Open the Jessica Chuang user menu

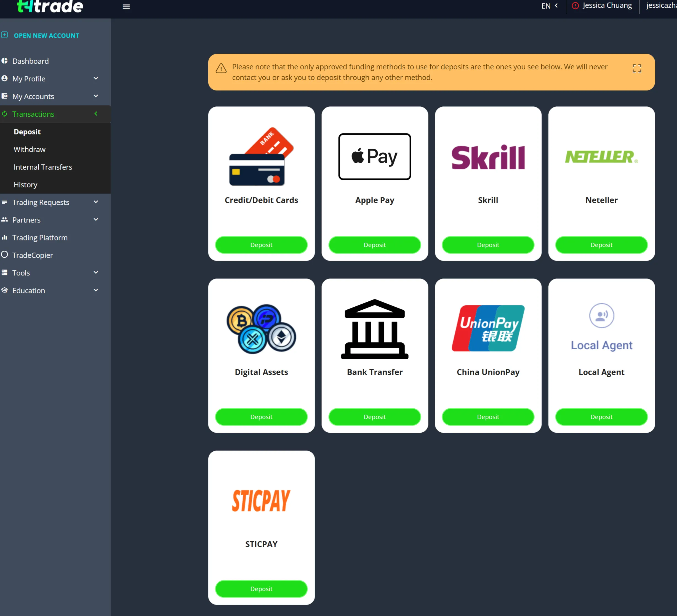pyautogui.click(x=607, y=6)
